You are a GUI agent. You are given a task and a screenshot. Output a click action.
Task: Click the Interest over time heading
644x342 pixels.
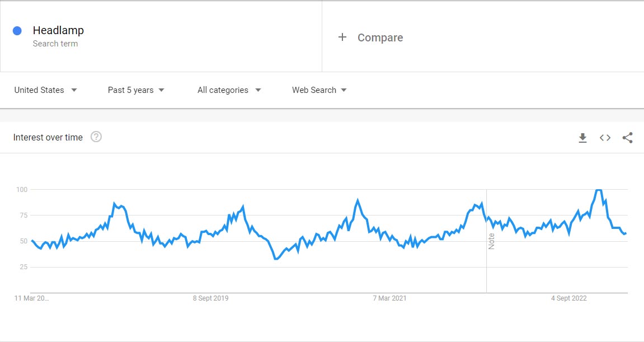point(48,137)
